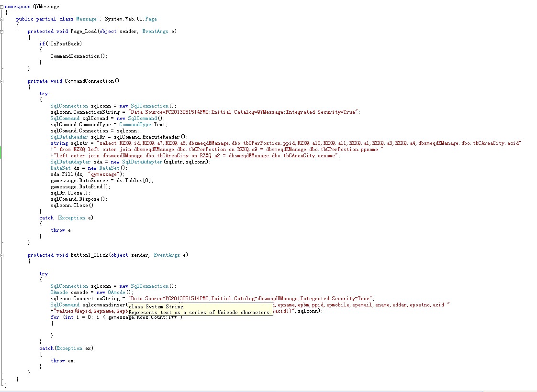Click the 'for (int i = 0' loop line
Viewport: 537px width, 392px height.
point(116,317)
